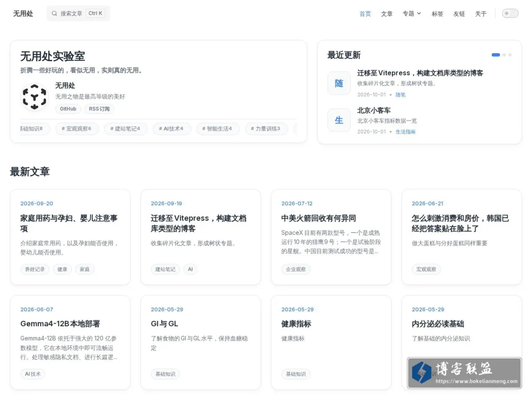The image size is (532, 399).
Task: Click the 宏观观察 tag on 韩国 article card
Action: point(426,269)
